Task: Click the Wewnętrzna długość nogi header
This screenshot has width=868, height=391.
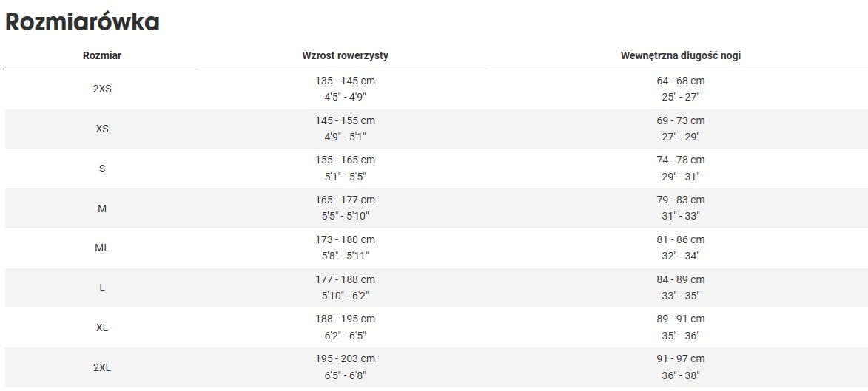Action: (680, 55)
